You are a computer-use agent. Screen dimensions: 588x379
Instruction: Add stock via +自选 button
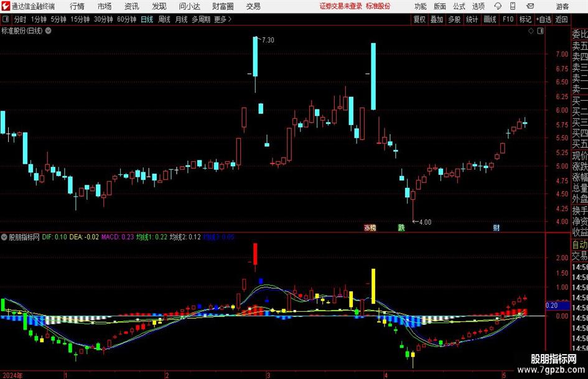(543, 19)
